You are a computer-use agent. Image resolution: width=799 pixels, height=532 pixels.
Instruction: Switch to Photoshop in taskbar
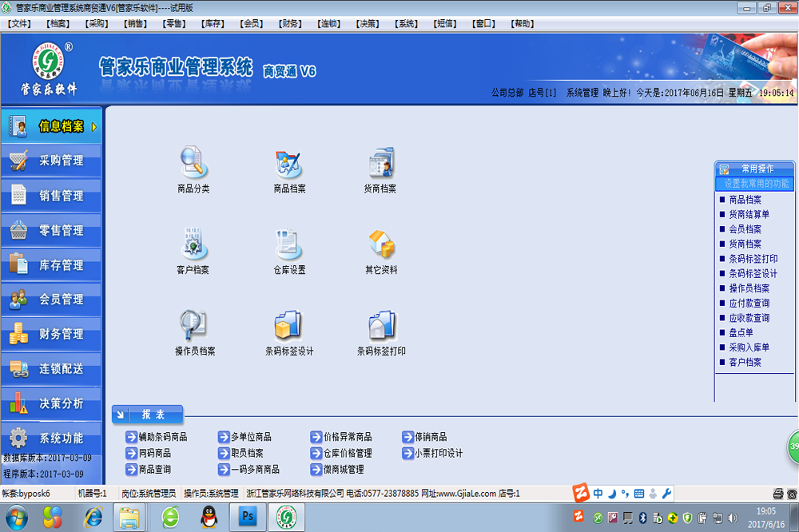tap(248, 517)
